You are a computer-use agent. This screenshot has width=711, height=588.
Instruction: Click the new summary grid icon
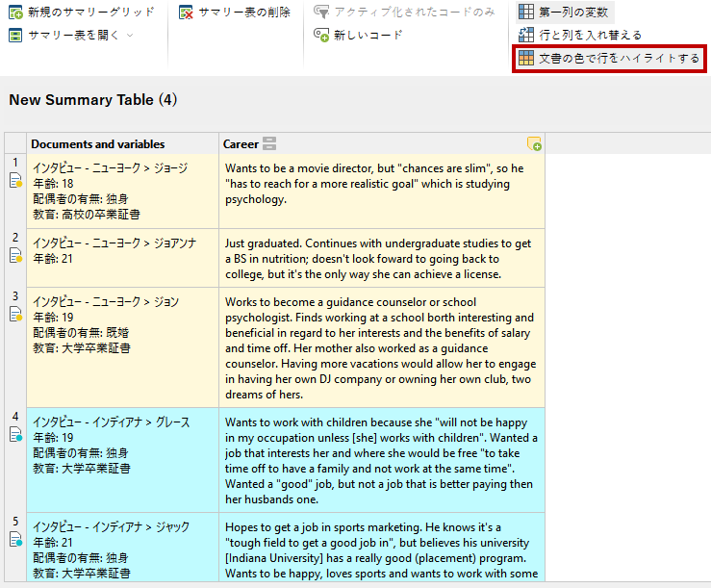15,13
